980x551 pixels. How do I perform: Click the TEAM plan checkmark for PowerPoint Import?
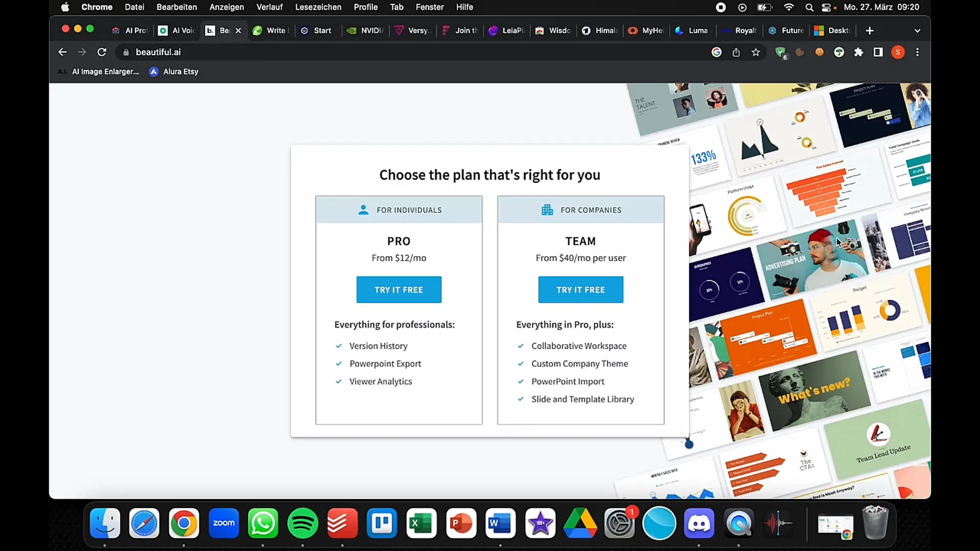520,382
